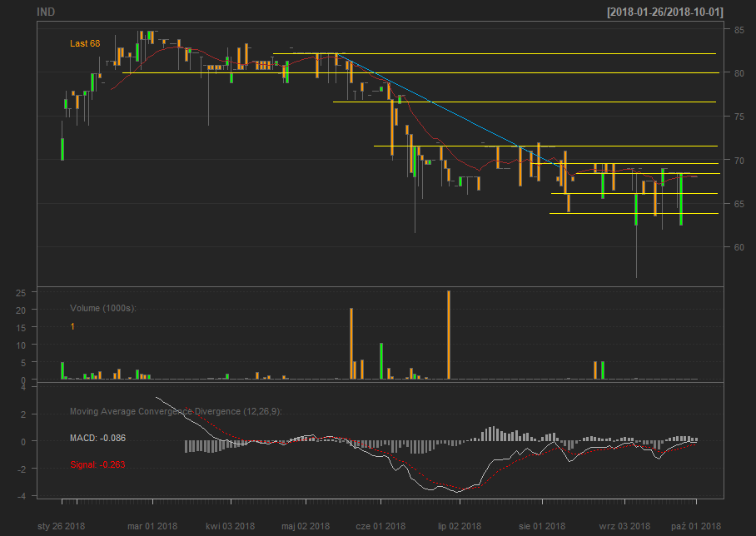This screenshot has height=536, width=756.
Task: Click the 'sie 01 2018' date label
Action: pyautogui.click(x=542, y=526)
